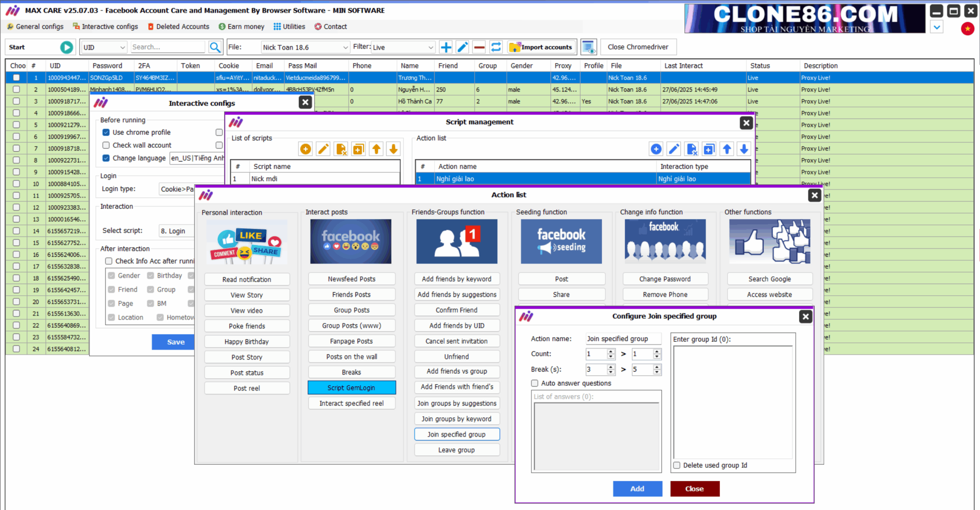This screenshot has width=980, height=510.
Task: Delete script with orange file-x icon
Action: point(341,149)
